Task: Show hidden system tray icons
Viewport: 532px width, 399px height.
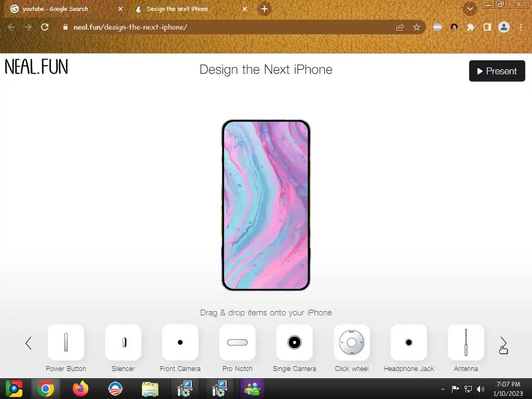Action: 443,389
